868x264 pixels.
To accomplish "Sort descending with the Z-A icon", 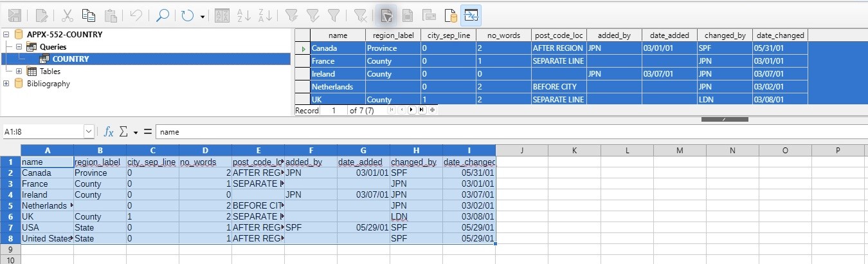I will (x=265, y=14).
